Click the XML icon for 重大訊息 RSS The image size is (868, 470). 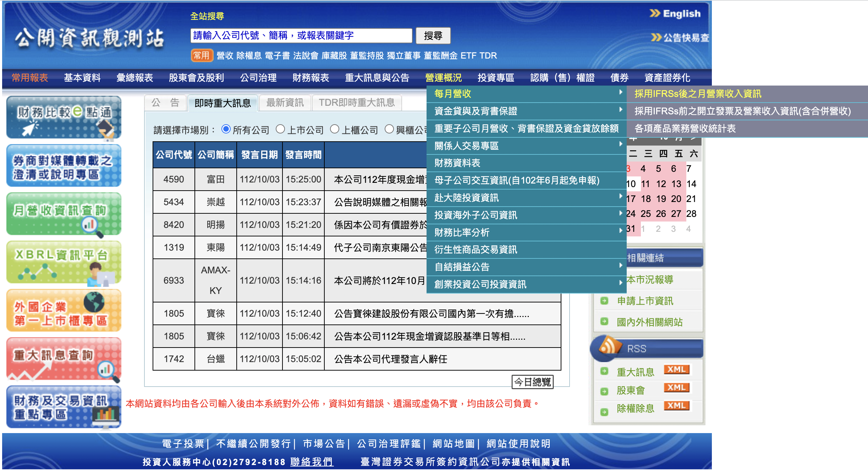click(x=676, y=370)
